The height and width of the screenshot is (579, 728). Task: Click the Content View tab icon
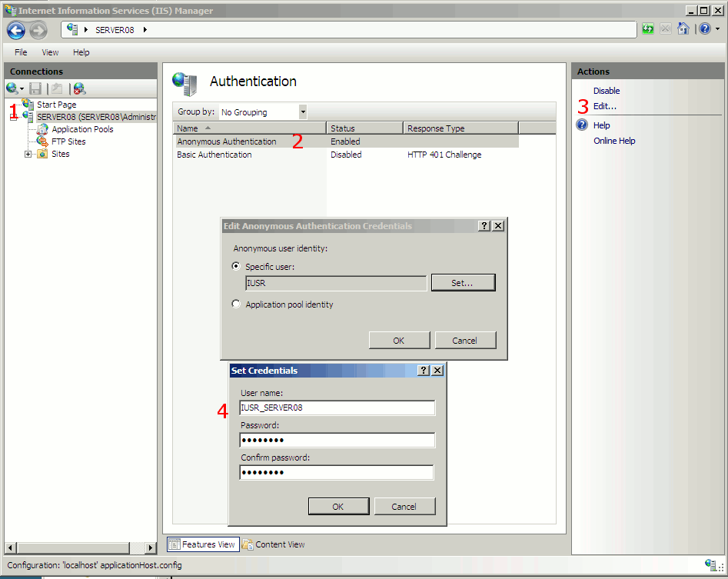[x=248, y=544]
